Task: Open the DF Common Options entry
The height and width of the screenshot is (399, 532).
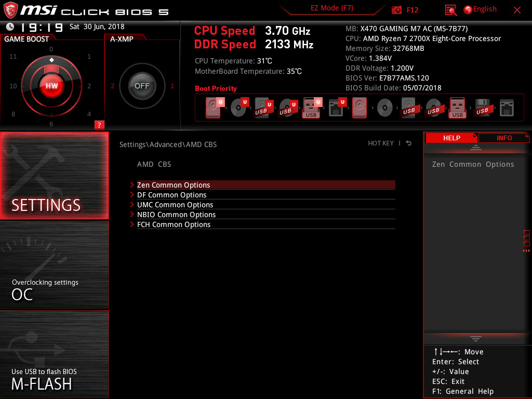Action: tap(266, 195)
